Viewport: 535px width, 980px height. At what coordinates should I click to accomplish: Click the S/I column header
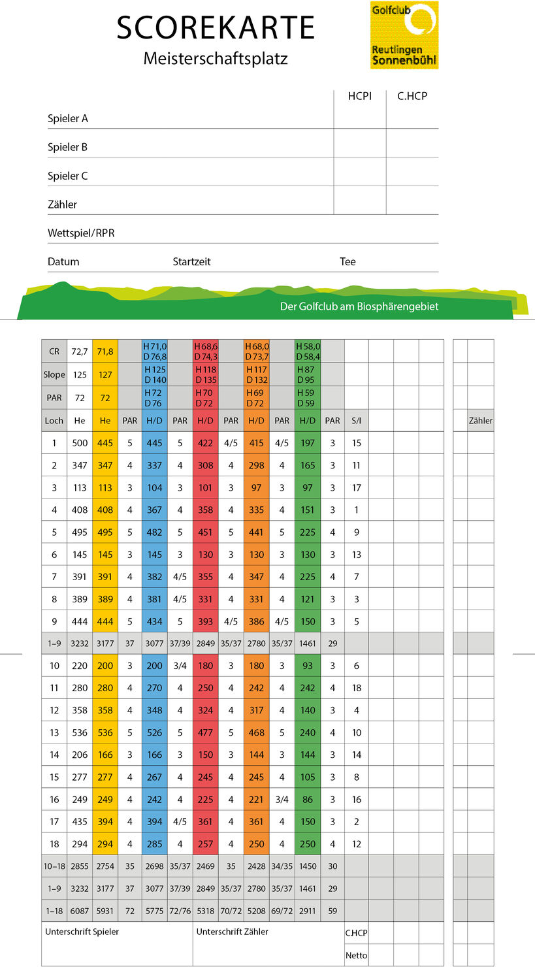(x=357, y=421)
